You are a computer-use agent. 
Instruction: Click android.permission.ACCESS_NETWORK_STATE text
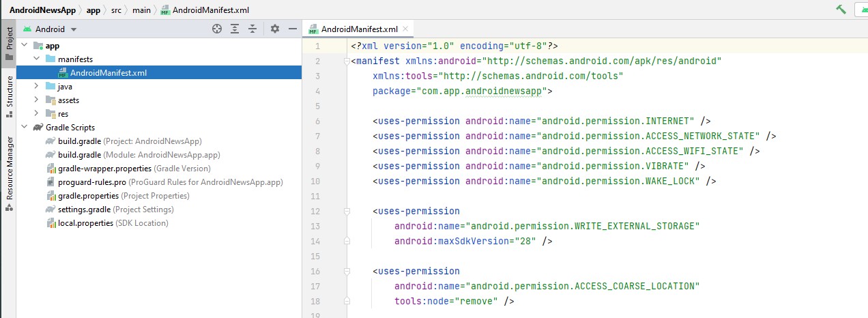click(648, 136)
